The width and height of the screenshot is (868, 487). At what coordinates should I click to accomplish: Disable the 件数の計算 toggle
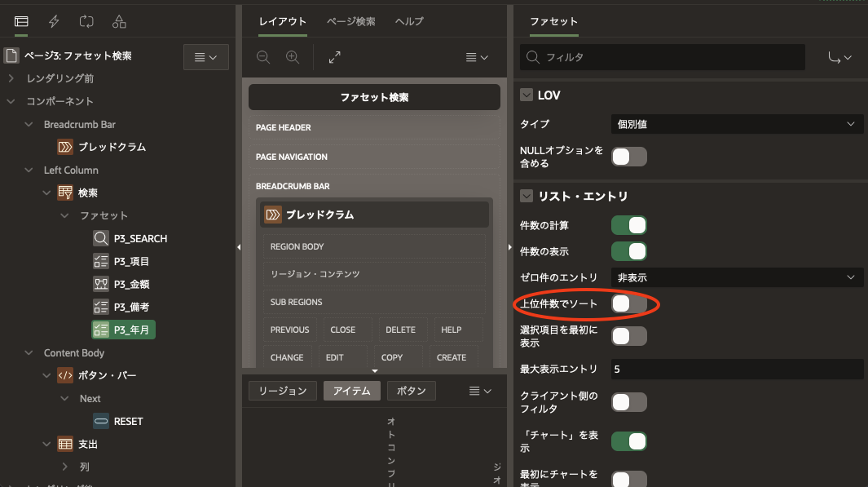629,225
